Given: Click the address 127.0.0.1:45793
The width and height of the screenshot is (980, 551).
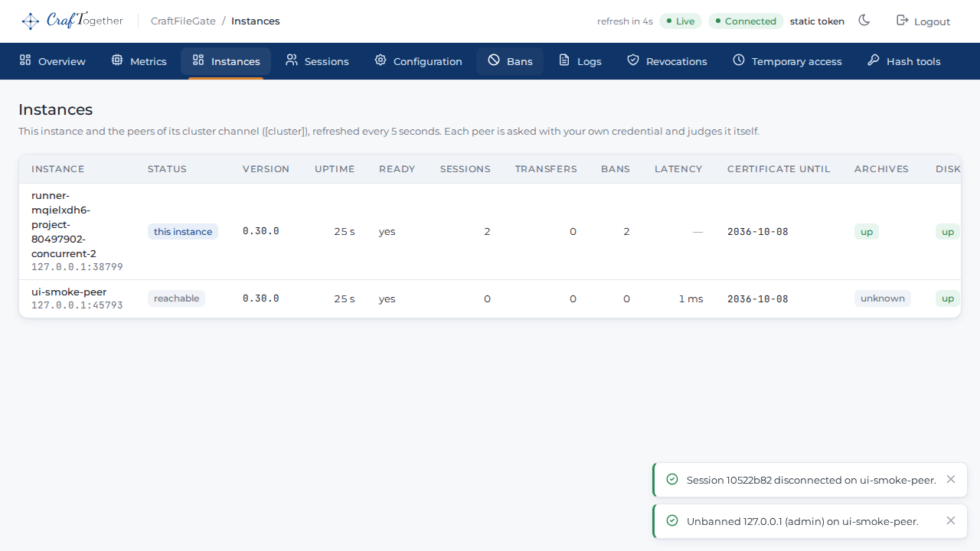Looking at the screenshot, I should (77, 305).
